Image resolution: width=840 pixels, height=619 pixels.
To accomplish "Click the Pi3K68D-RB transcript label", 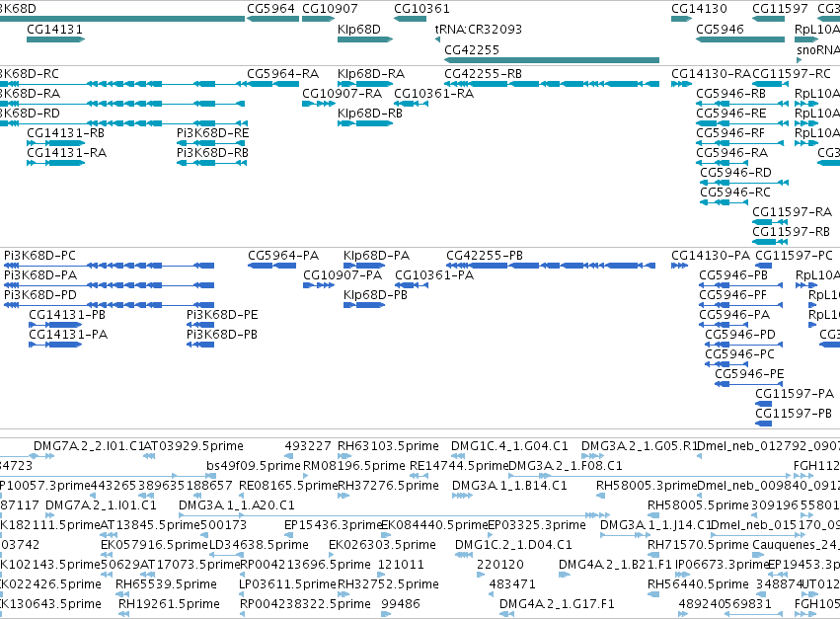I will click(x=212, y=153).
